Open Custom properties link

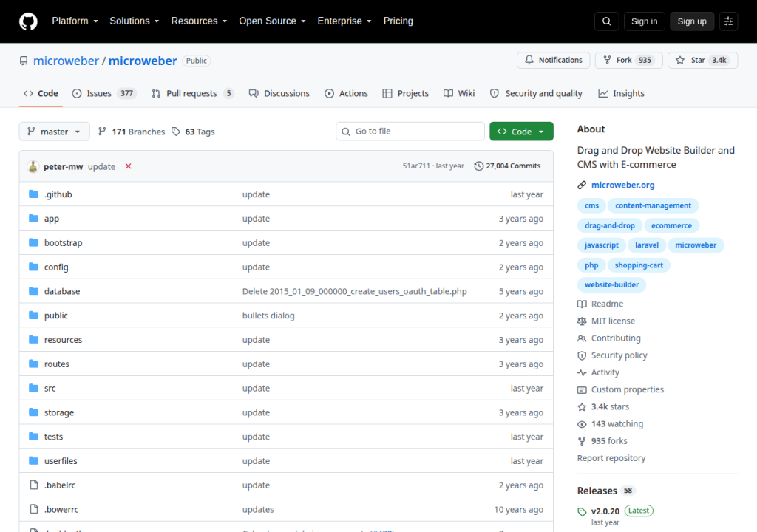click(620, 389)
